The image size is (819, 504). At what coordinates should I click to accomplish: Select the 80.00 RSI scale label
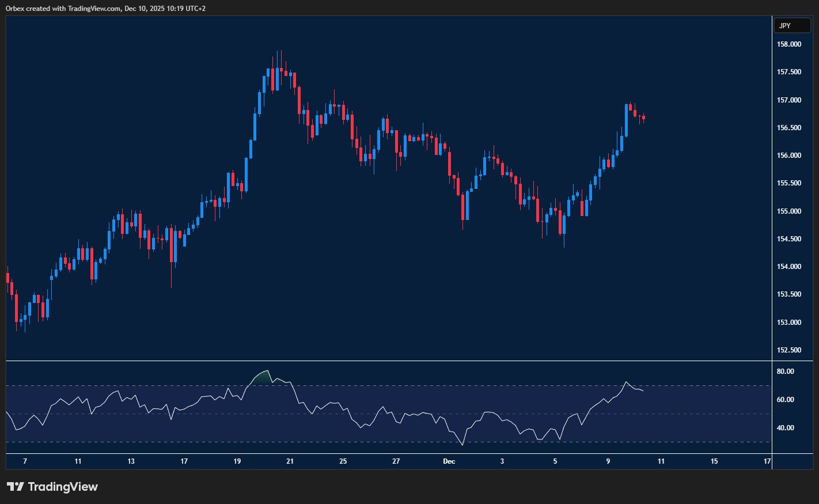(x=785, y=372)
